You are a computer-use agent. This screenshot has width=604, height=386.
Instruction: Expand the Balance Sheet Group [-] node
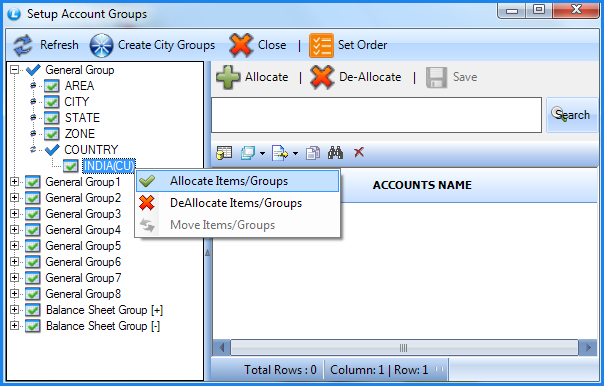(x=14, y=326)
